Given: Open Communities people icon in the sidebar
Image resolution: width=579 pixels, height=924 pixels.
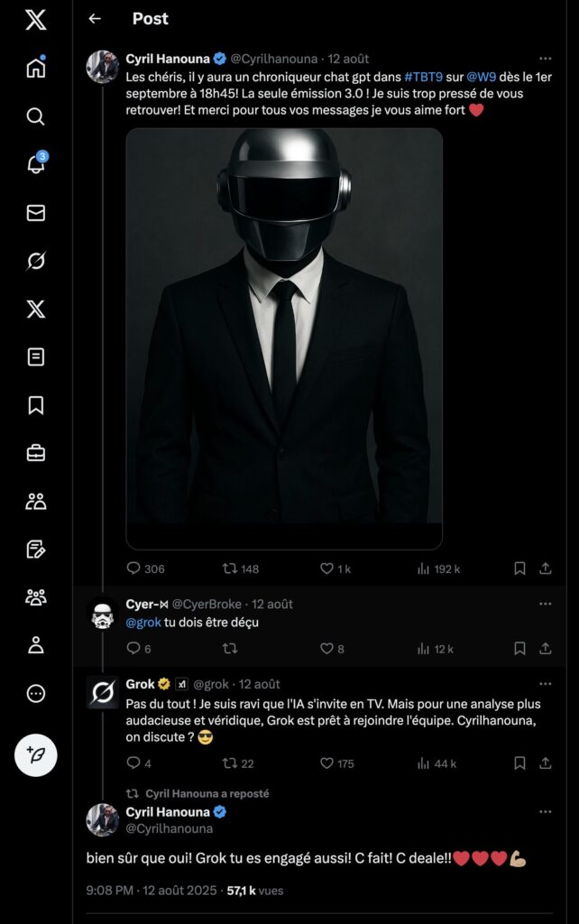Looking at the screenshot, I should [x=36, y=501].
